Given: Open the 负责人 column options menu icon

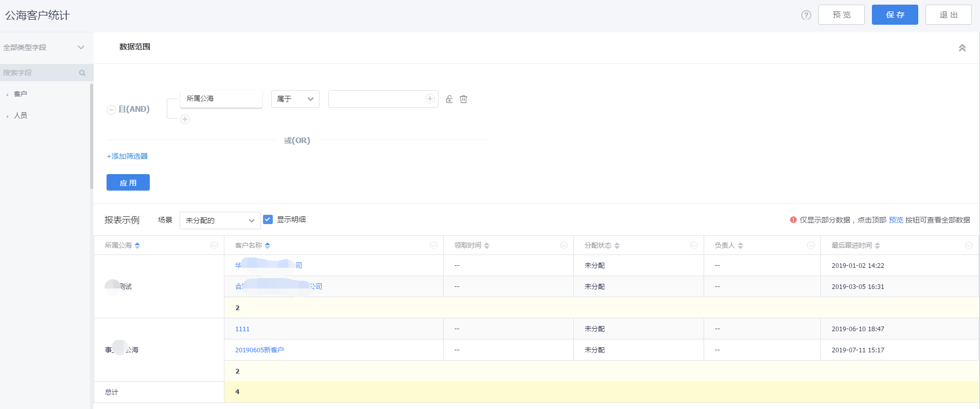Looking at the screenshot, I should (811, 245).
